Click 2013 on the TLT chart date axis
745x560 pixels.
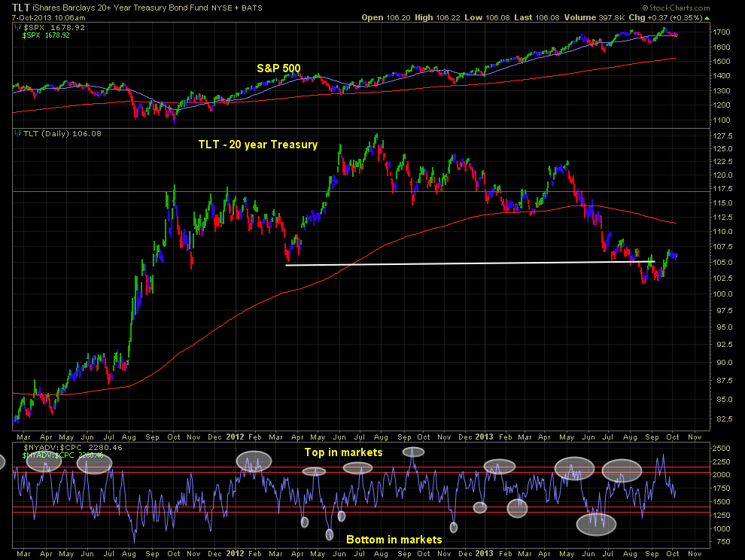pos(484,437)
